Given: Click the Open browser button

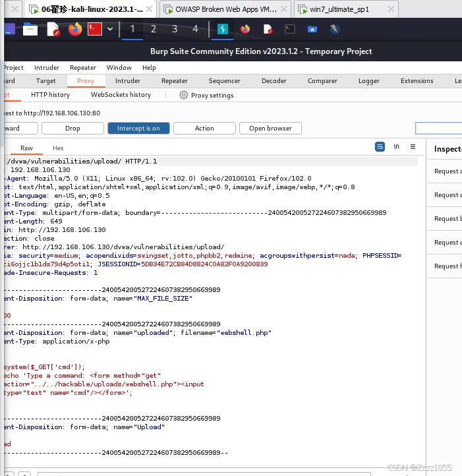Looking at the screenshot, I should (270, 128).
